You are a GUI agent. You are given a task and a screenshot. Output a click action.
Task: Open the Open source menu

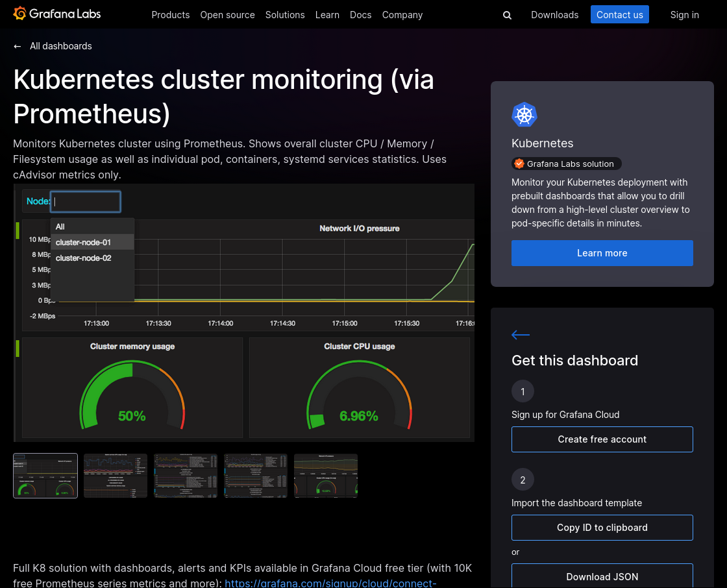227,15
